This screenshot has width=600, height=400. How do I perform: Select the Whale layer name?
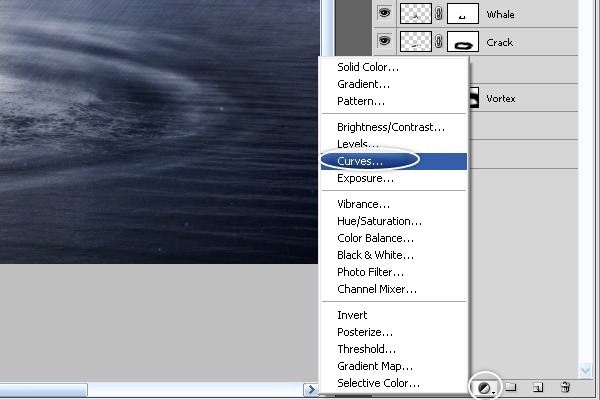pyautogui.click(x=500, y=15)
